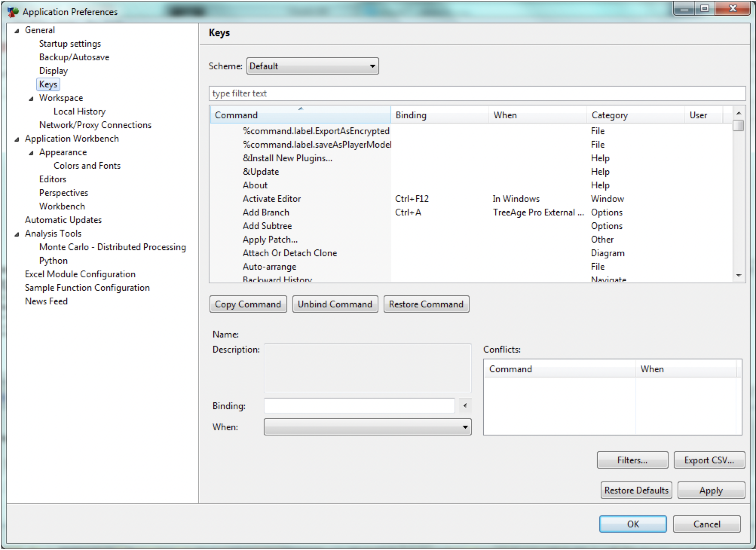756x550 pixels.
Task: Click the small arrow beside the Binding field
Action: (464, 406)
